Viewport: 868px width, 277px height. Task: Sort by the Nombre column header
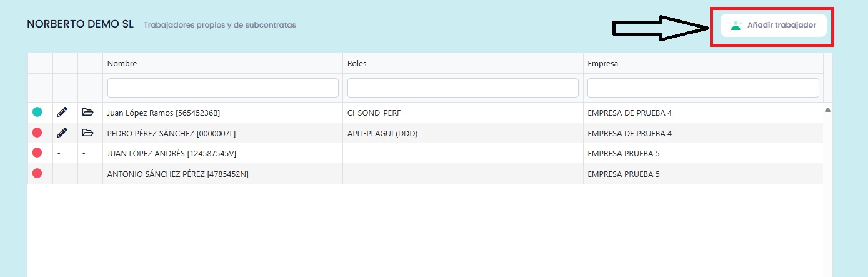pos(122,64)
